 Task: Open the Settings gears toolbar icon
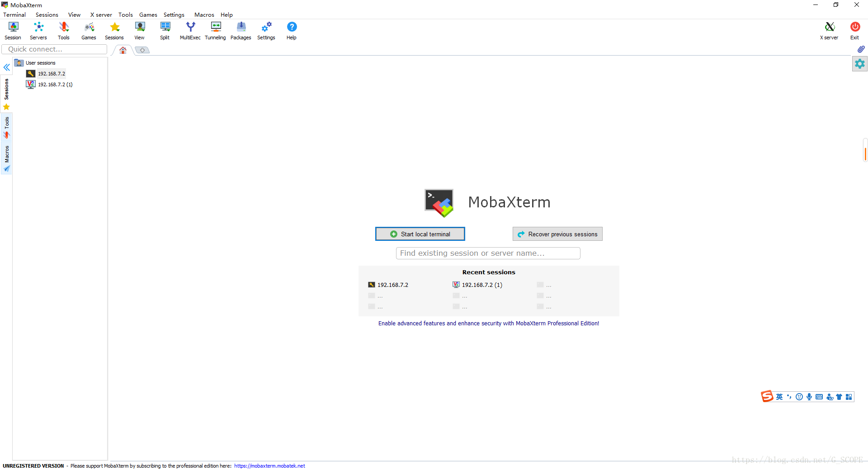click(x=266, y=31)
